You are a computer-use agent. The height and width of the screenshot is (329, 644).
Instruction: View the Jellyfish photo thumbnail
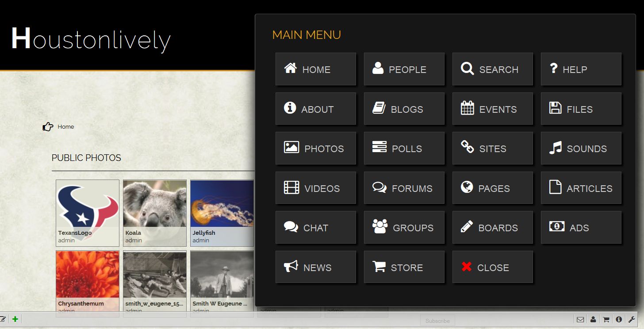click(x=222, y=213)
